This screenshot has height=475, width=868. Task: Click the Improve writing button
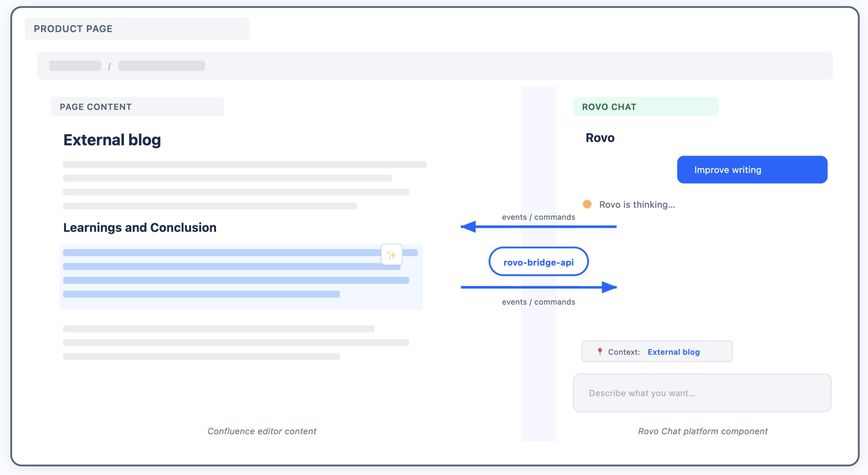pos(752,170)
